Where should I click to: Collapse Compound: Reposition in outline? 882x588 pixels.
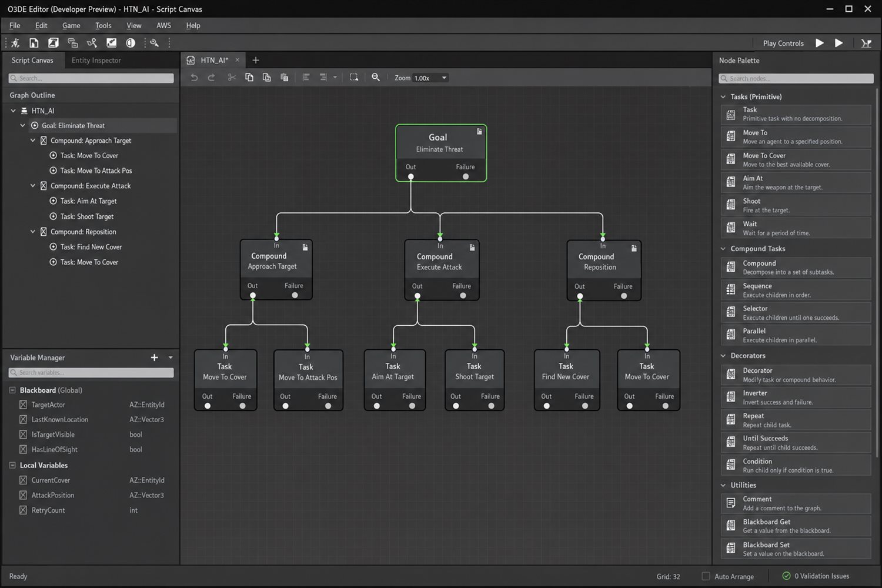pos(33,232)
